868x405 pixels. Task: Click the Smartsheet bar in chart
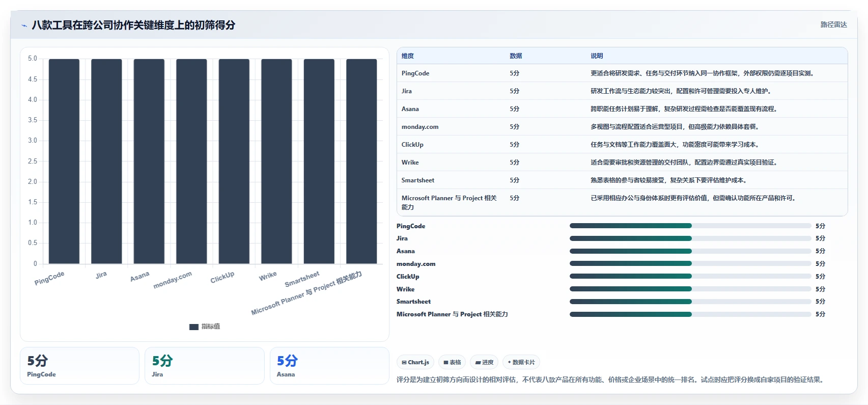pos(319,161)
